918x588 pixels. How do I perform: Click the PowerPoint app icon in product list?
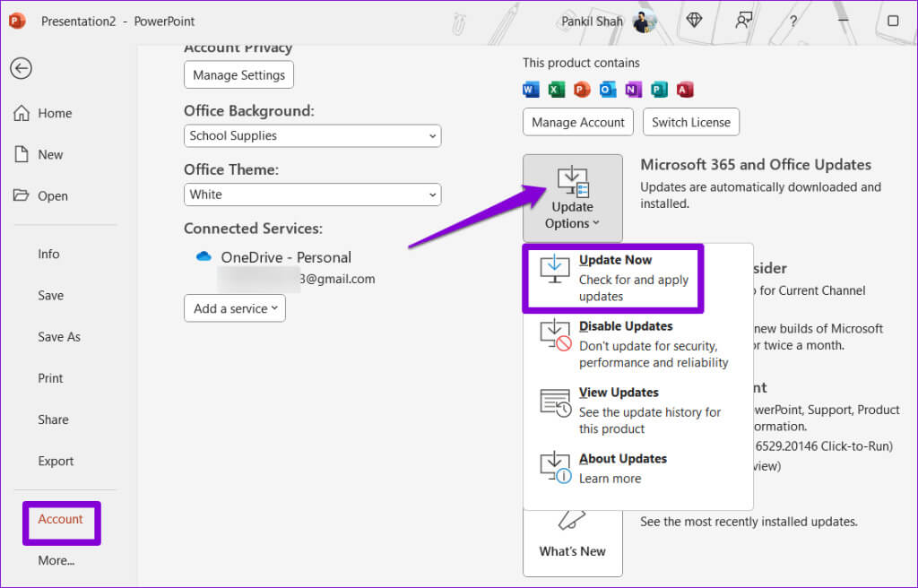(582, 90)
